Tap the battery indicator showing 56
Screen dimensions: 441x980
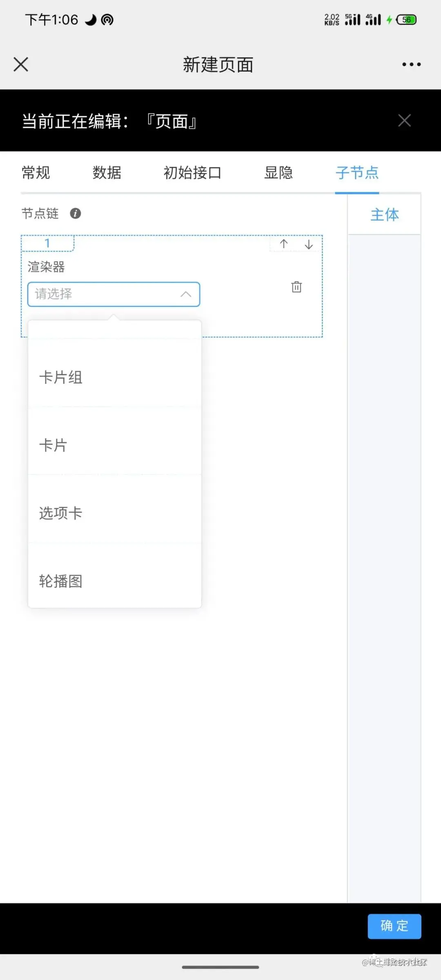(405, 19)
